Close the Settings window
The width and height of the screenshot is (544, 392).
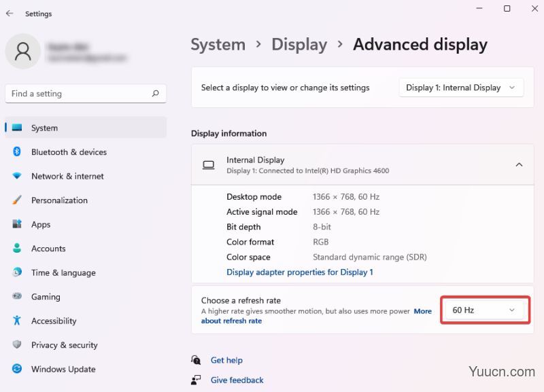click(x=534, y=8)
